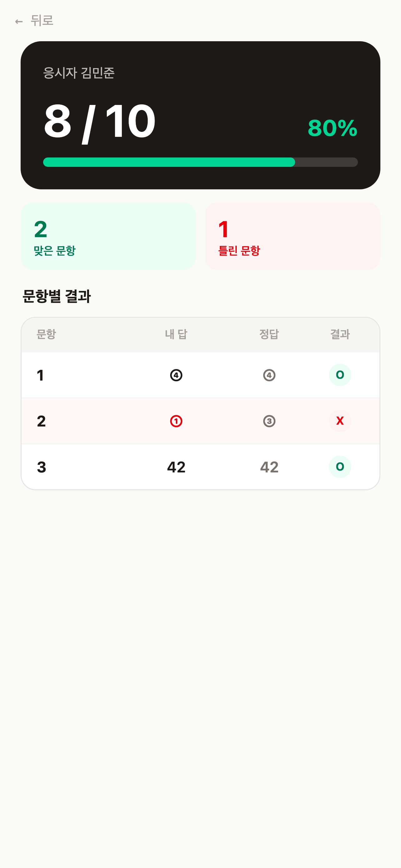Click the green O result badge for question 1
This screenshot has height=868, width=401.
point(340,375)
